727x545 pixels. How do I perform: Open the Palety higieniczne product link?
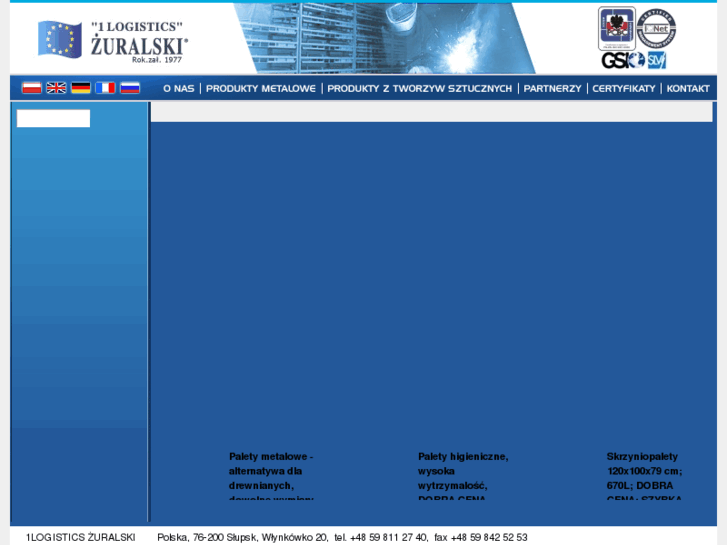[463, 476]
